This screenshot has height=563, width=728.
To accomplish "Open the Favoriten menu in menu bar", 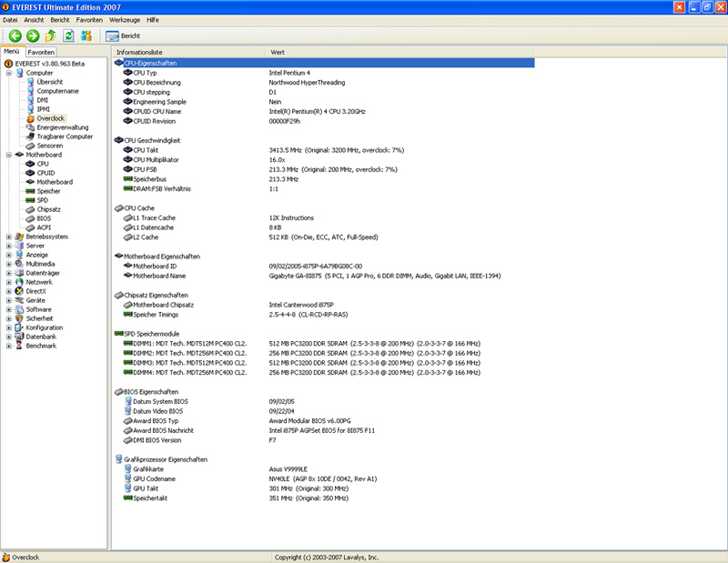I will [x=89, y=20].
